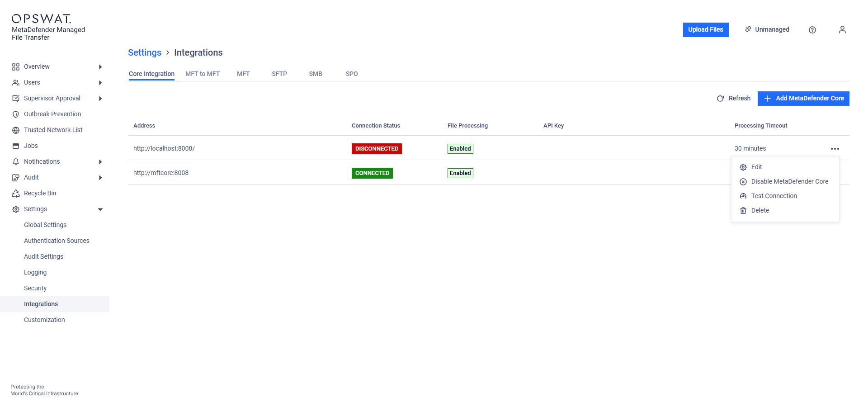
Task: Choose Edit from the context menu
Action: point(785,167)
